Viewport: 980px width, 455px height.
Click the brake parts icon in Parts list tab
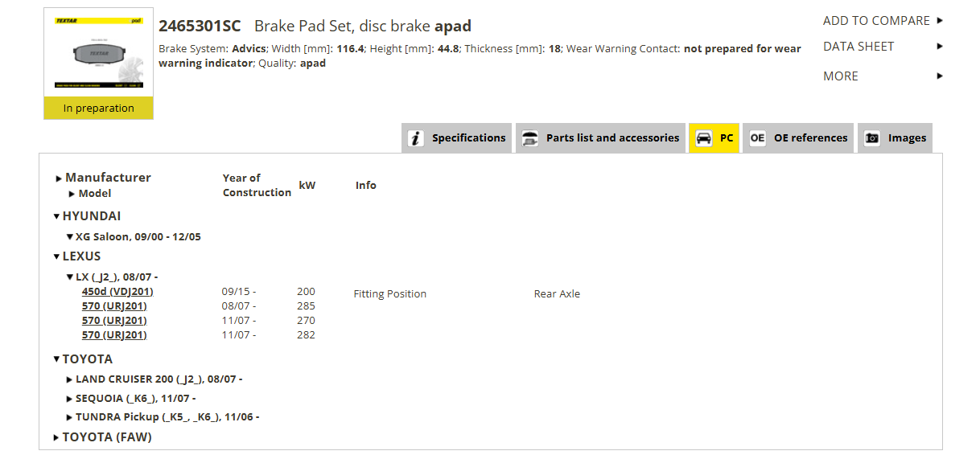[x=530, y=138]
